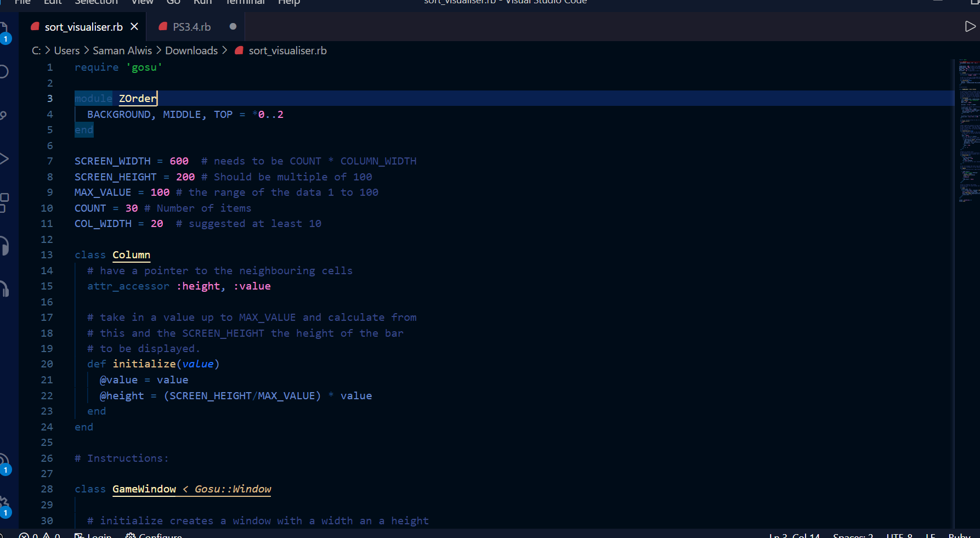This screenshot has width=980, height=538.
Task: Change end-of-line sequence LF
Action: [931, 535]
